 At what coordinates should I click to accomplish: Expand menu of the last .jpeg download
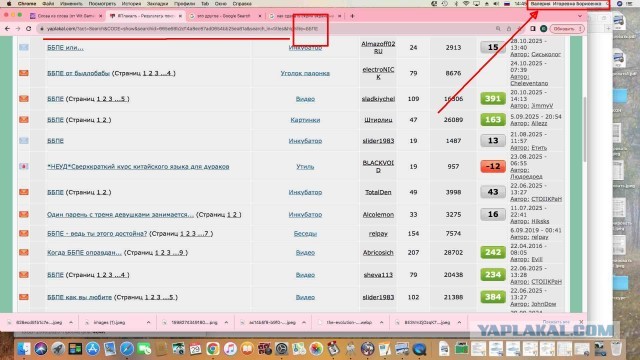459,322
